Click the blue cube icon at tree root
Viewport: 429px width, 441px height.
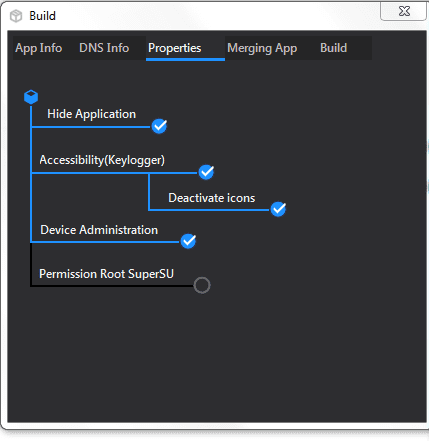pyautogui.click(x=31, y=97)
